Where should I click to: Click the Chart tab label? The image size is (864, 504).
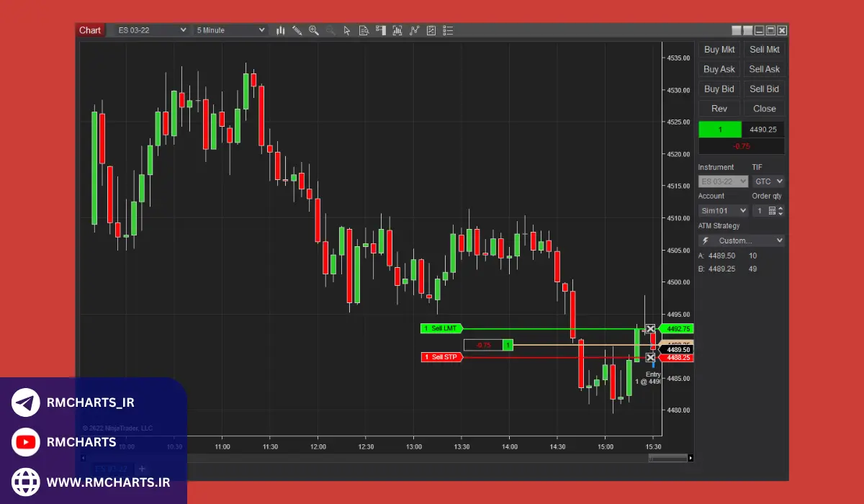point(90,30)
